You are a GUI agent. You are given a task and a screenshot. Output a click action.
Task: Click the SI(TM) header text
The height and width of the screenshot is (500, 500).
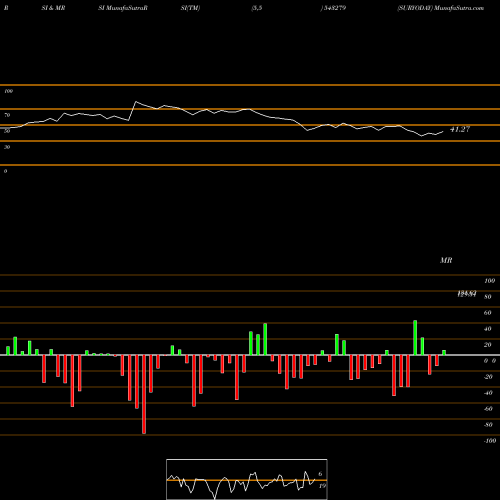coord(190,8)
